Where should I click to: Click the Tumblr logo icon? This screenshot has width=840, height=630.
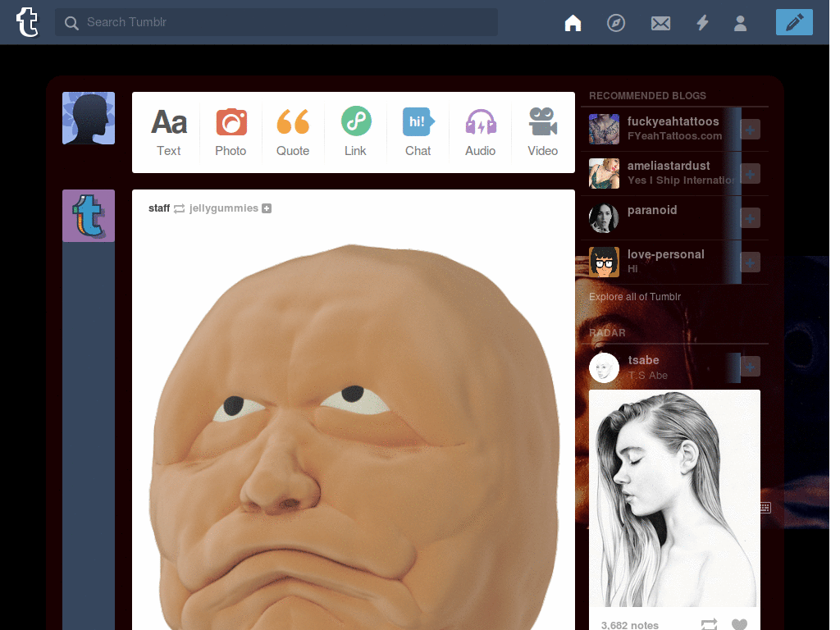[x=27, y=22]
